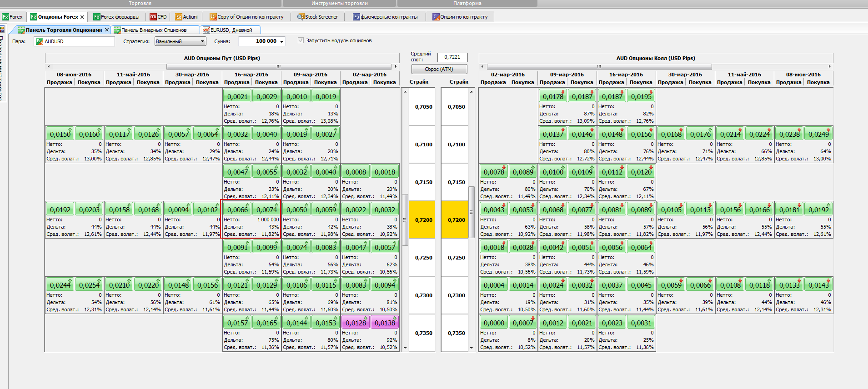Open the Панель Бинарных Опционов tab

click(154, 30)
